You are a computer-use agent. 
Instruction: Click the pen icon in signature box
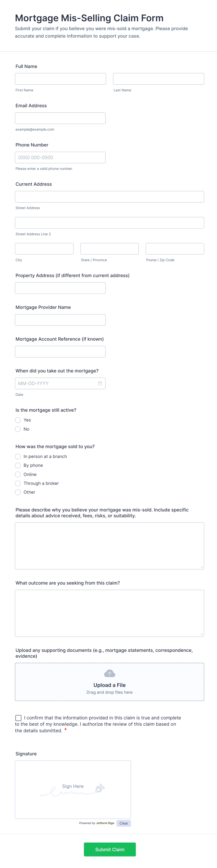(x=100, y=788)
